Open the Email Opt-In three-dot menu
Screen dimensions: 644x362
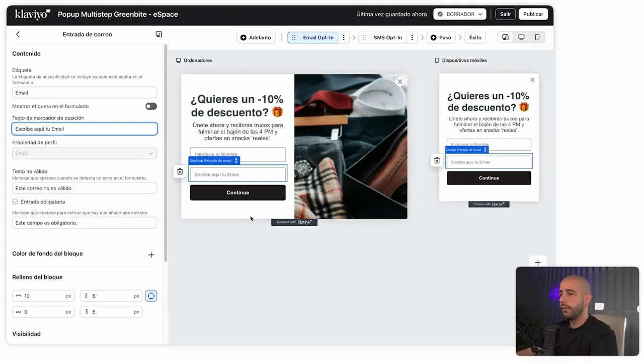tap(344, 37)
